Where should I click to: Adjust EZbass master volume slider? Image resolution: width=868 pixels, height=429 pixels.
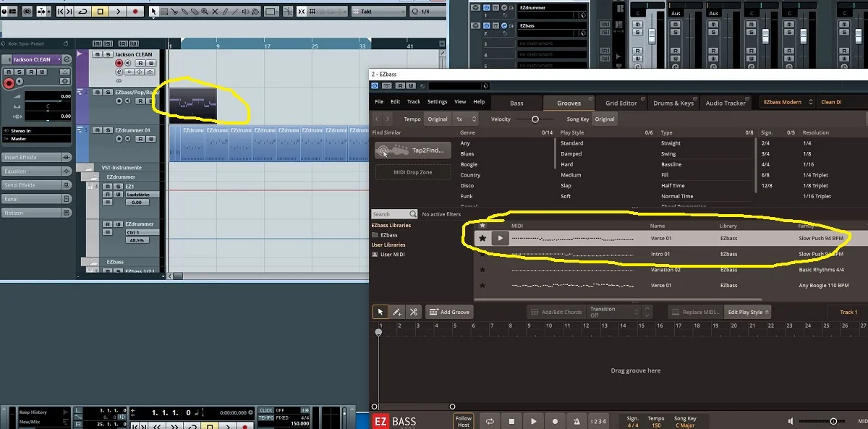833,421
